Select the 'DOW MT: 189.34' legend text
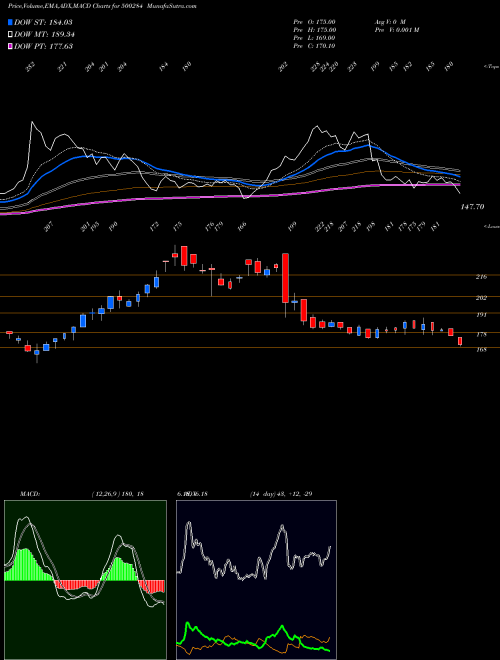Screen dimensions: 500x660 (x=44, y=34)
